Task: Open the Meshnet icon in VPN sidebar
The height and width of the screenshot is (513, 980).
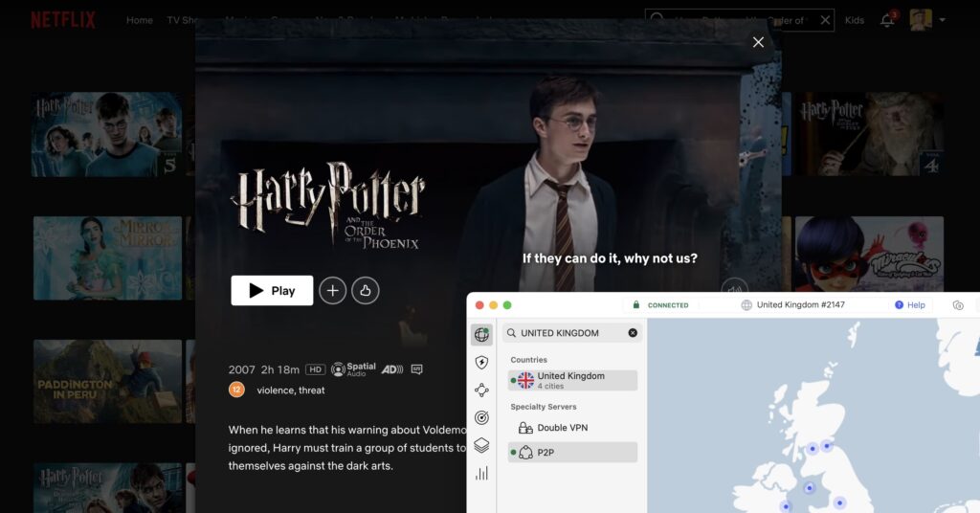Action: tap(481, 390)
